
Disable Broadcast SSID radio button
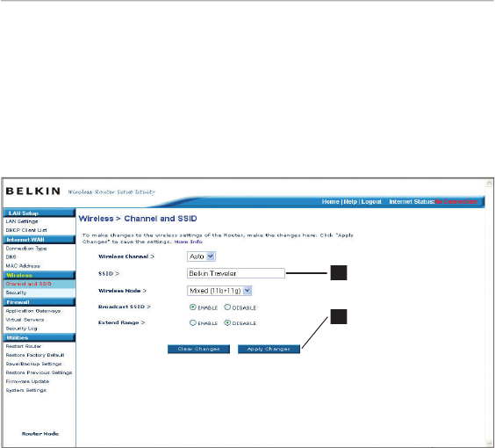227,307
